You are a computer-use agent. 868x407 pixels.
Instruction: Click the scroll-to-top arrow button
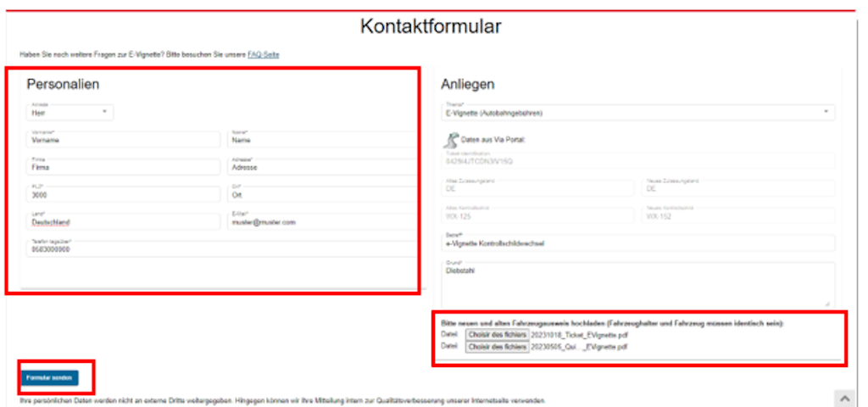tap(845, 399)
